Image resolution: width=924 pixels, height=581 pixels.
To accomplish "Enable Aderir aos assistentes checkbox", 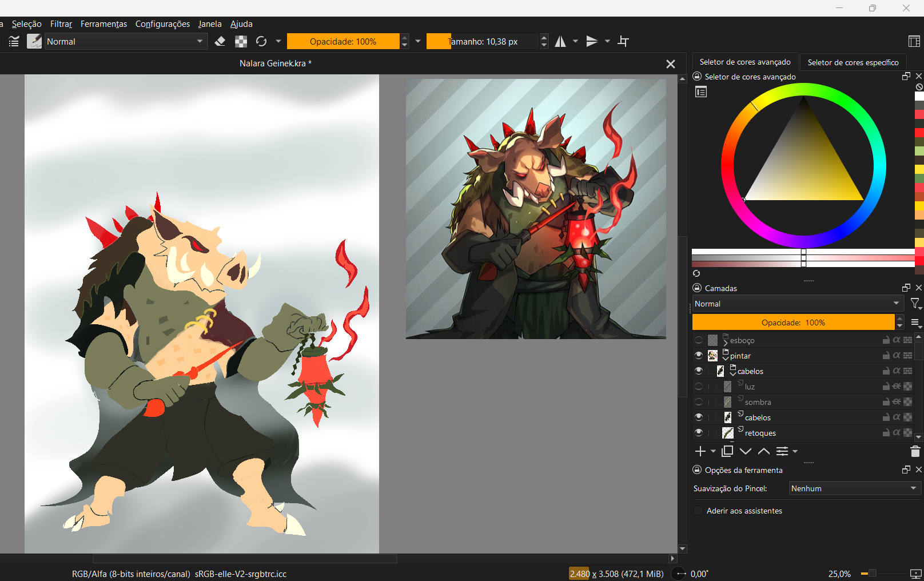I will click(x=698, y=511).
